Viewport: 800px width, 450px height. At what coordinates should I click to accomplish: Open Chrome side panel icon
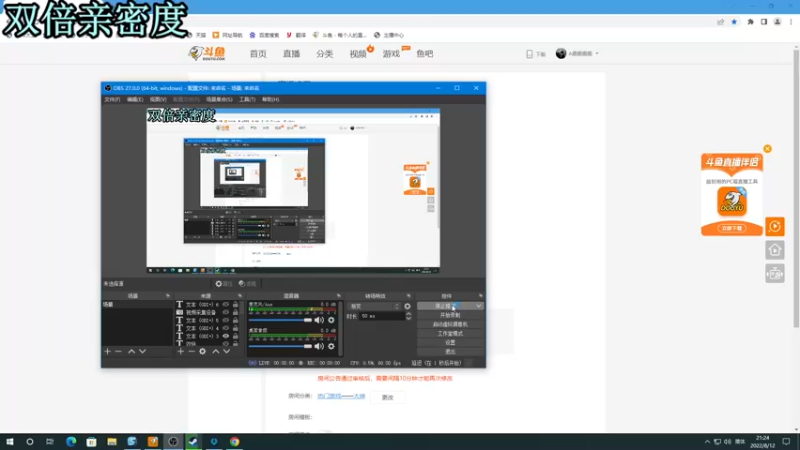coord(764,22)
